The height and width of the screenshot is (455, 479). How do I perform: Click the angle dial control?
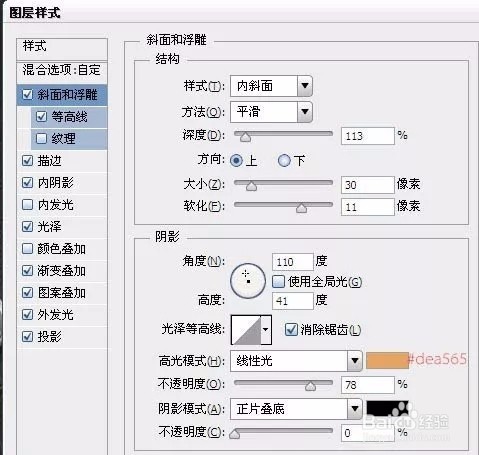[x=248, y=281]
